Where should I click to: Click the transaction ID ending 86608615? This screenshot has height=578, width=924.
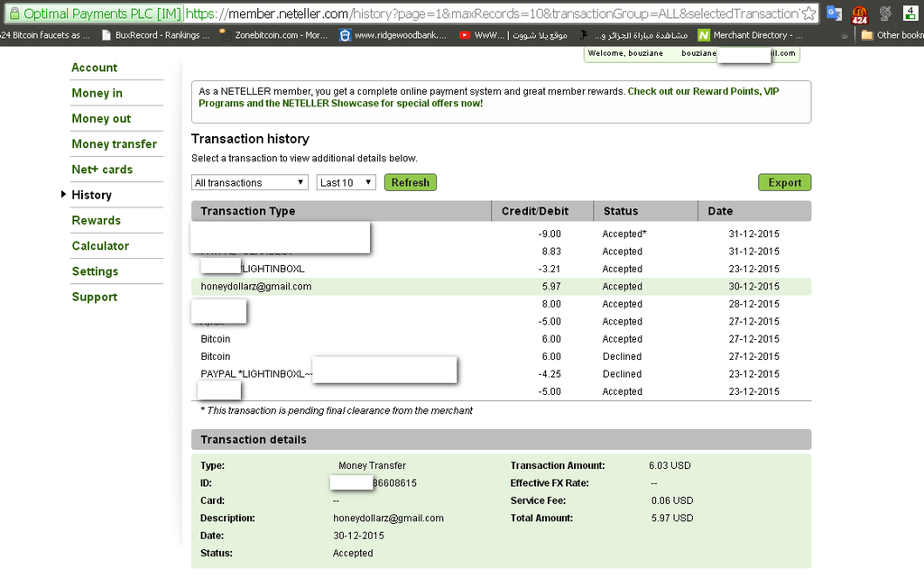coord(394,483)
